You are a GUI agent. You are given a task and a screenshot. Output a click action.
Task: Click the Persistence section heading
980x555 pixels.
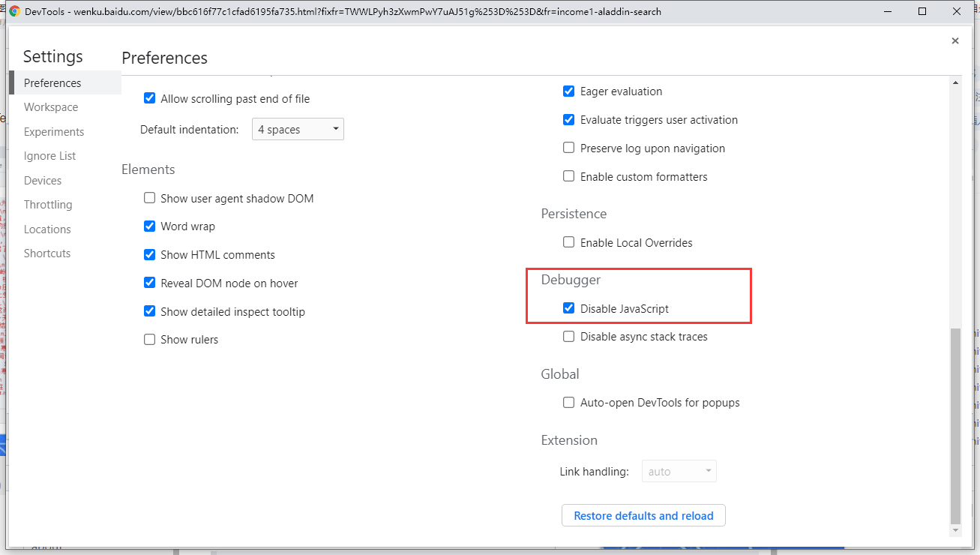[574, 214]
